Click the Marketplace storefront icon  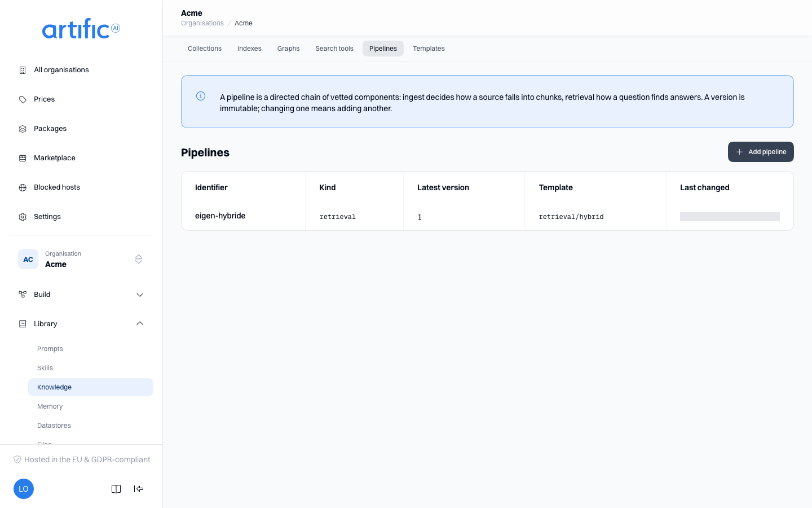pos(23,158)
